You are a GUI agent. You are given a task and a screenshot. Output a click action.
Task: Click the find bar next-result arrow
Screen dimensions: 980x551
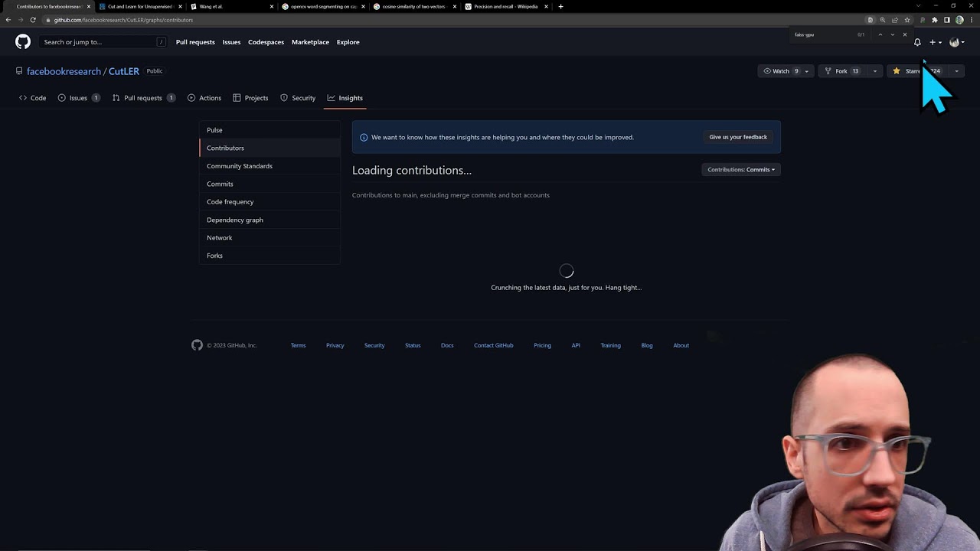pyautogui.click(x=892, y=34)
